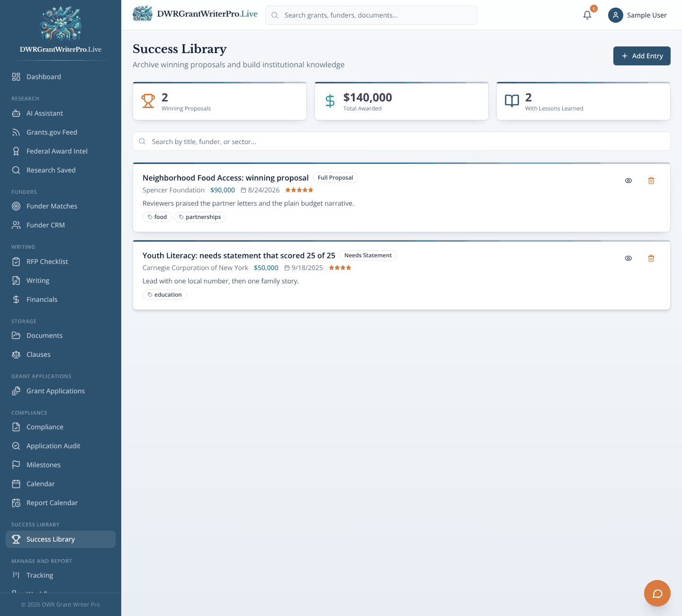Image resolution: width=682 pixels, height=616 pixels.
Task: Open notifications bell icon
Action: (x=587, y=15)
